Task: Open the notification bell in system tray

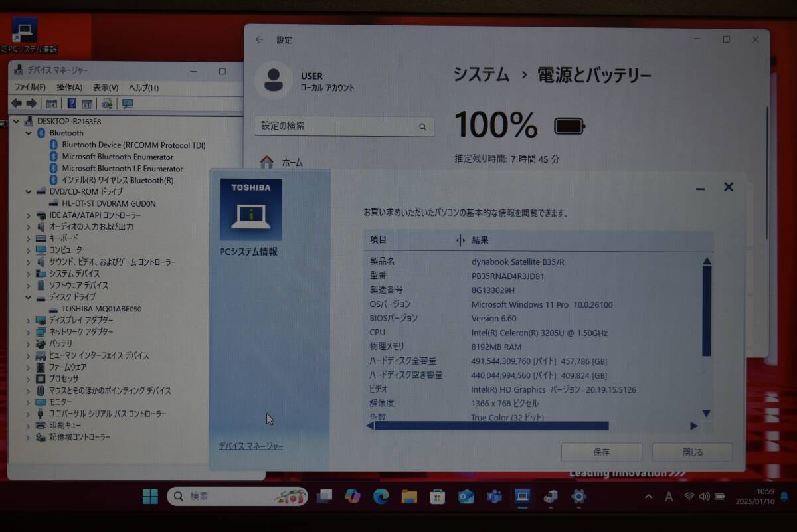Action: pyautogui.click(x=784, y=496)
